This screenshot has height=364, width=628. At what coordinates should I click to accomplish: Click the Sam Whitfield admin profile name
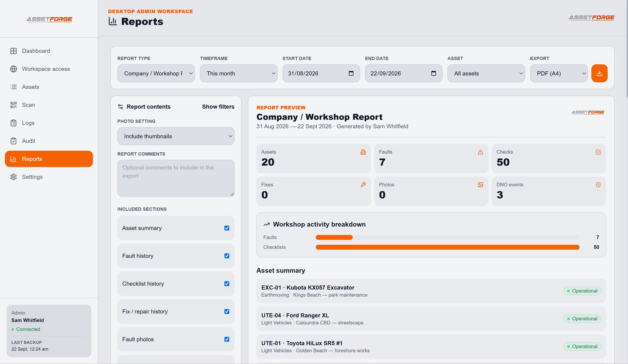tap(27, 320)
